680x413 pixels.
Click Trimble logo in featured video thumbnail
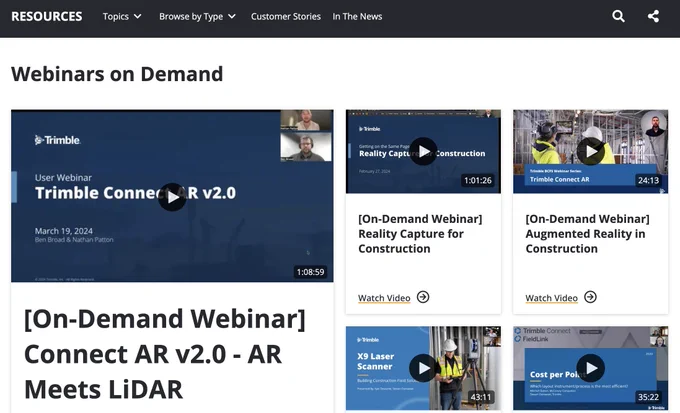(57, 140)
